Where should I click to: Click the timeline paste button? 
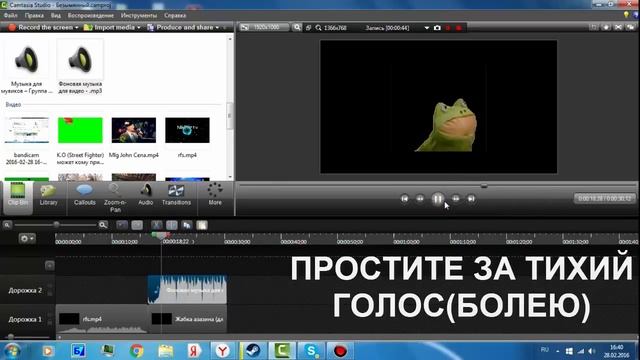click(x=202, y=225)
